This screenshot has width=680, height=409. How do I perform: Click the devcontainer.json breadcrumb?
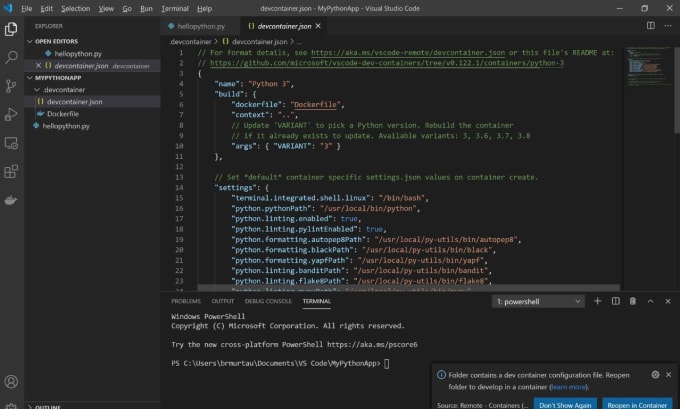pos(259,42)
